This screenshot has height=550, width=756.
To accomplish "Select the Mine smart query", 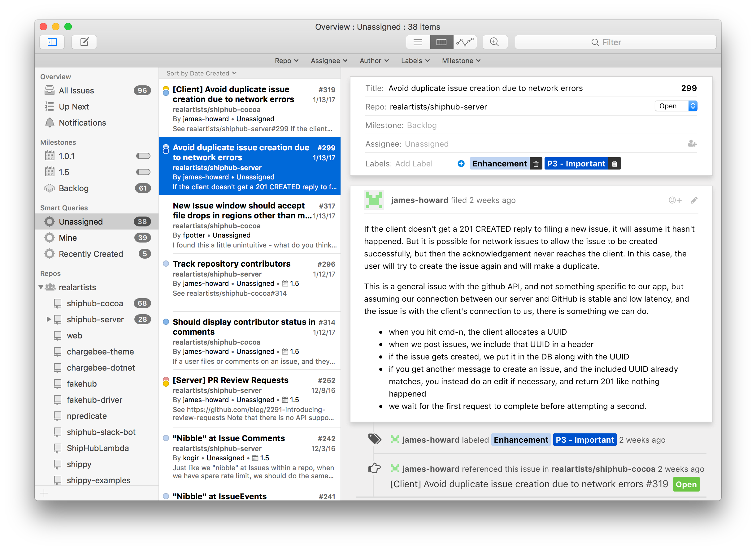I will pyautogui.click(x=97, y=238).
